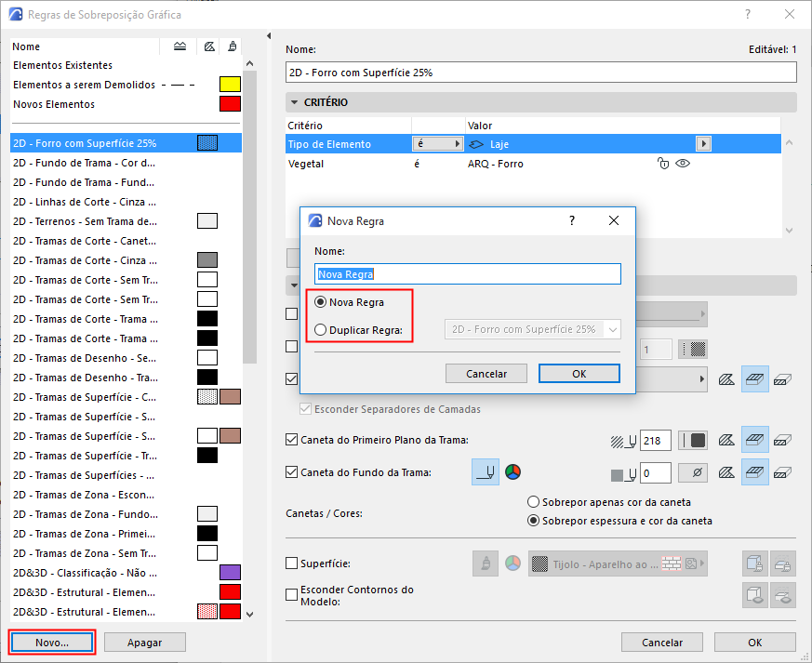Viewport: 812px width, 663px height.
Task: Click the foreground pen number field showing 218
Action: pyautogui.click(x=656, y=441)
